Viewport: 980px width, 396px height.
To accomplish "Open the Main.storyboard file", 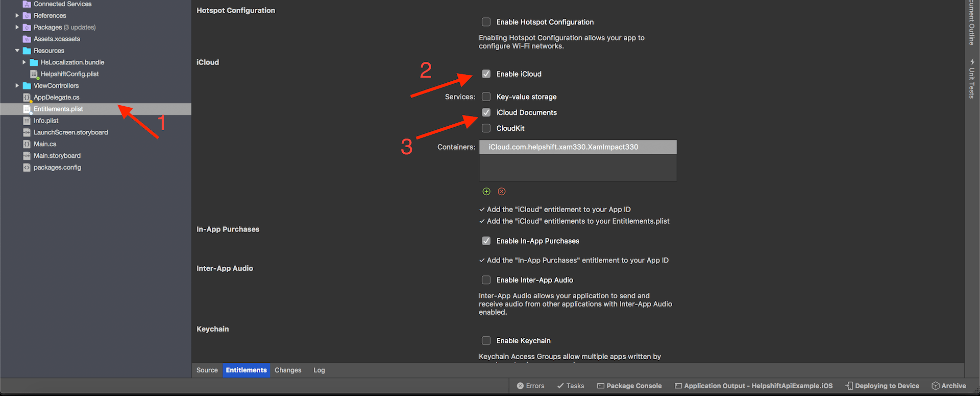I will 57,155.
